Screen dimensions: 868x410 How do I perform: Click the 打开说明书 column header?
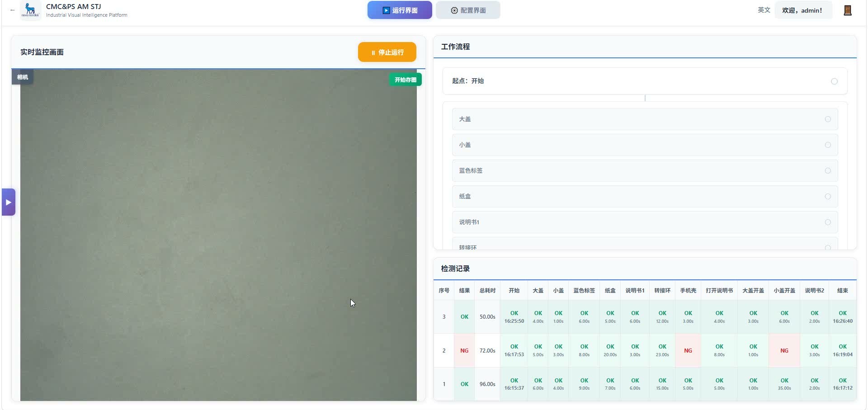pos(719,291)
